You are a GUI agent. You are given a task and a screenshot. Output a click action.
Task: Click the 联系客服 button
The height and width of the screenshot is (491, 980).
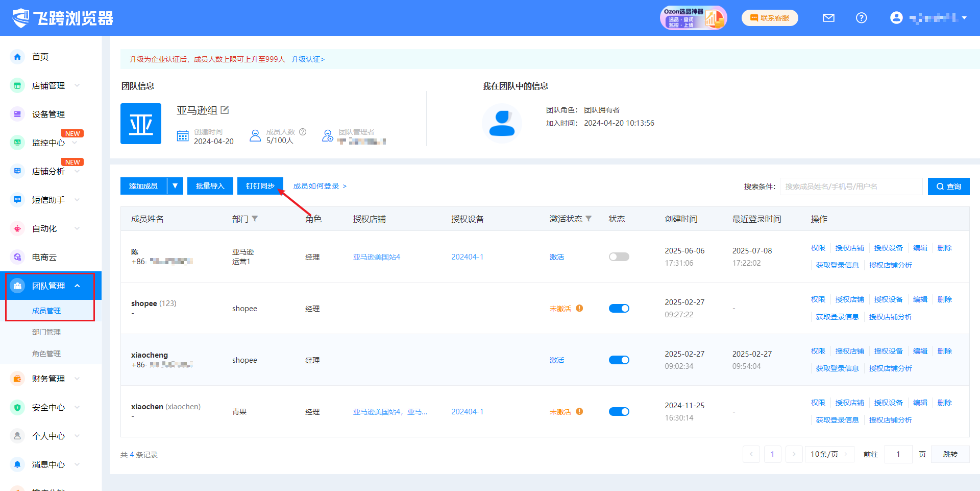[x=770, y=18]
